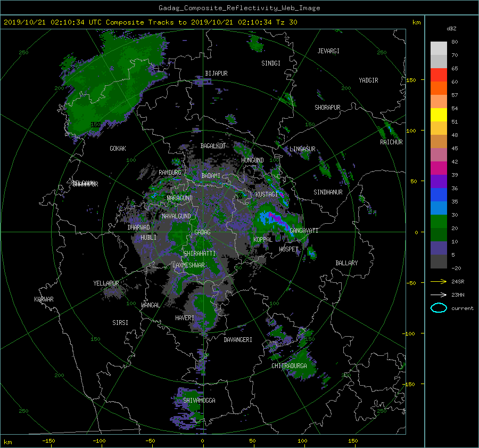This screenshot has height=448, width=479.
Task: Click the SINDGI city label
Action: pyautogui.click(x=271, y=63)
